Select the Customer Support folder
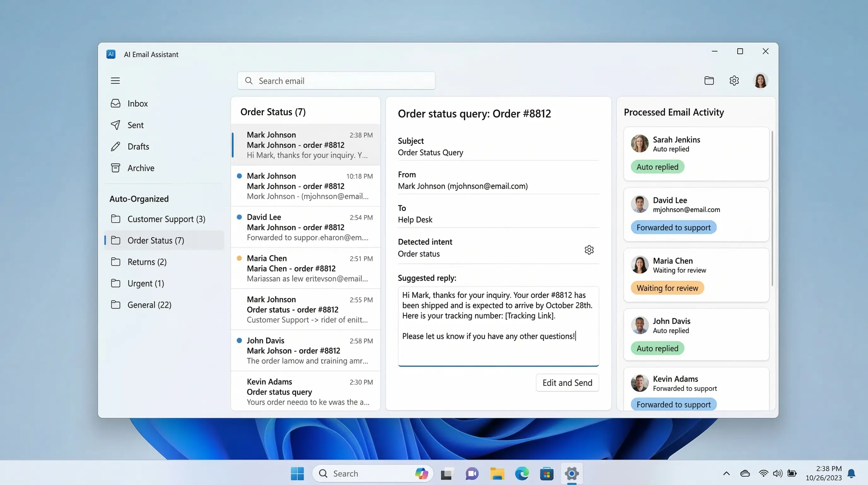The width and height of the screenshot is (868, 485). pos(166,219)
